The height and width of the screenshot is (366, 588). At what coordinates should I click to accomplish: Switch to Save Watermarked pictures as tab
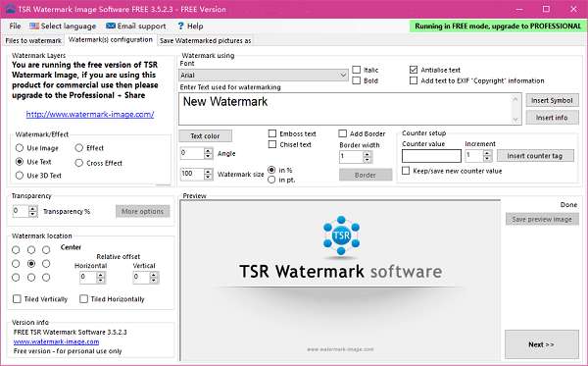205,40
